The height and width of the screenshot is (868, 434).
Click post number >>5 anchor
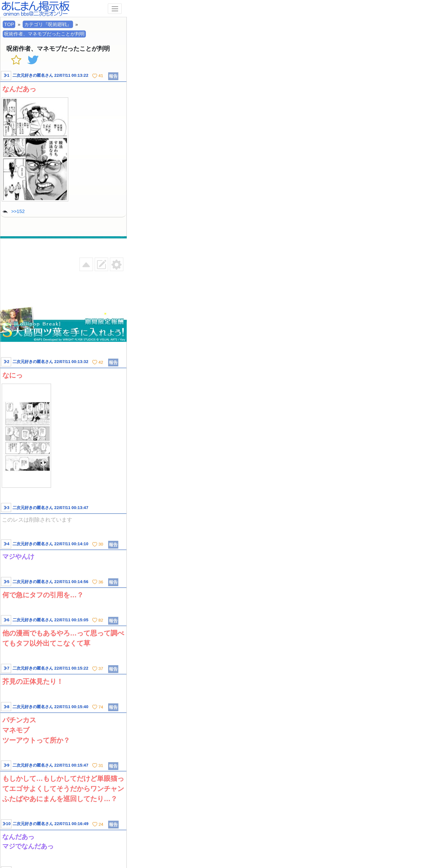point(6,582)
